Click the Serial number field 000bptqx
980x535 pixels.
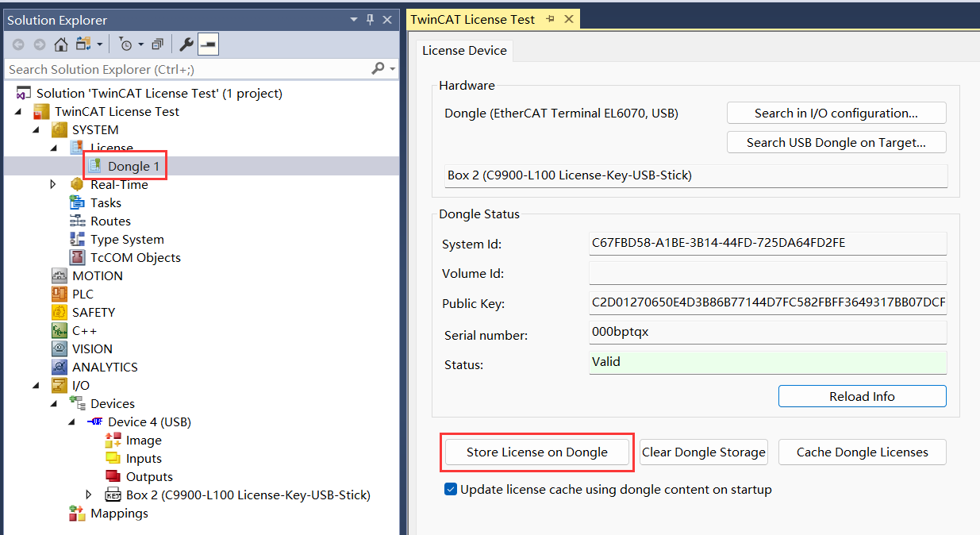[768, 332]
